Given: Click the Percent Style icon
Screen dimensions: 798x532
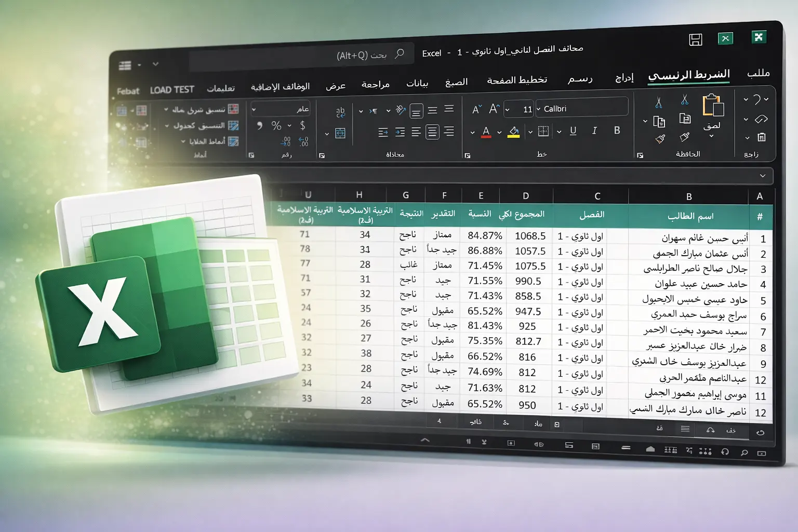Looking at the screenshot, I should pyautogui.click(x=276, y=126).
